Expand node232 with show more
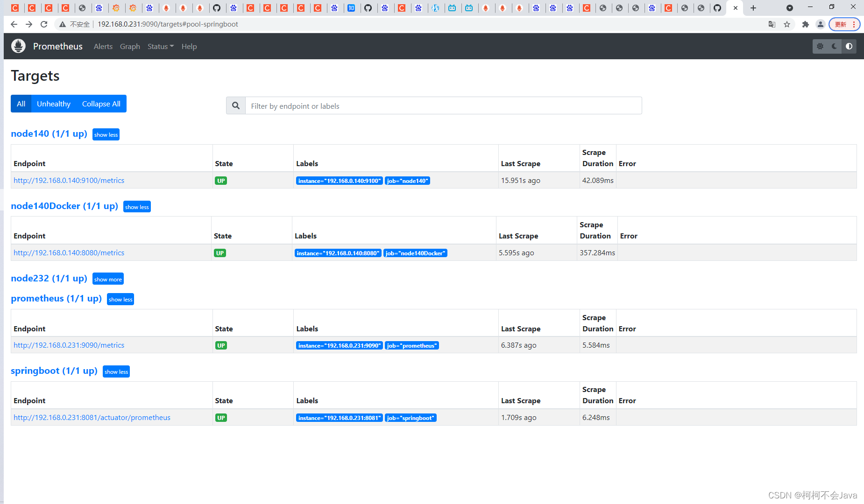The height and width of the screenshot is (504, 864). [x=108, y=279]
